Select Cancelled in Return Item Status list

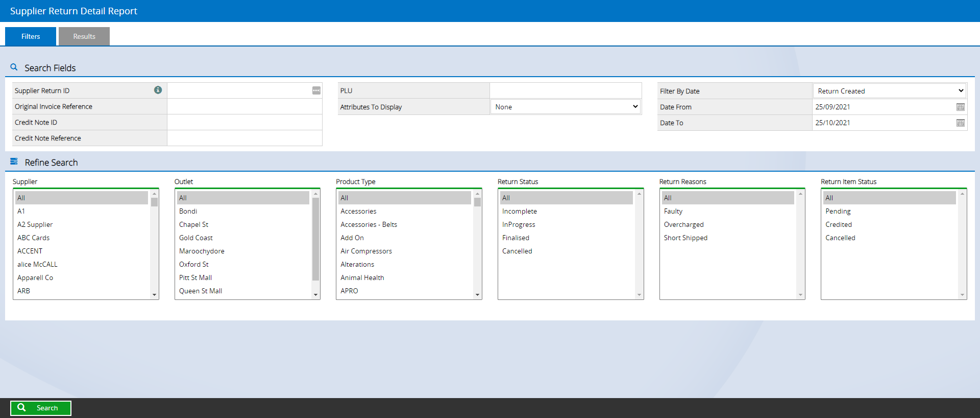(x=890, y=238)
